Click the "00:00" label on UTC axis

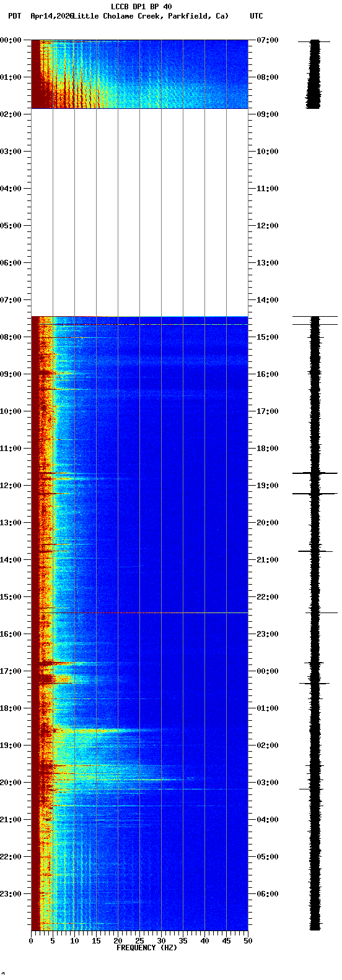(268, 671)
